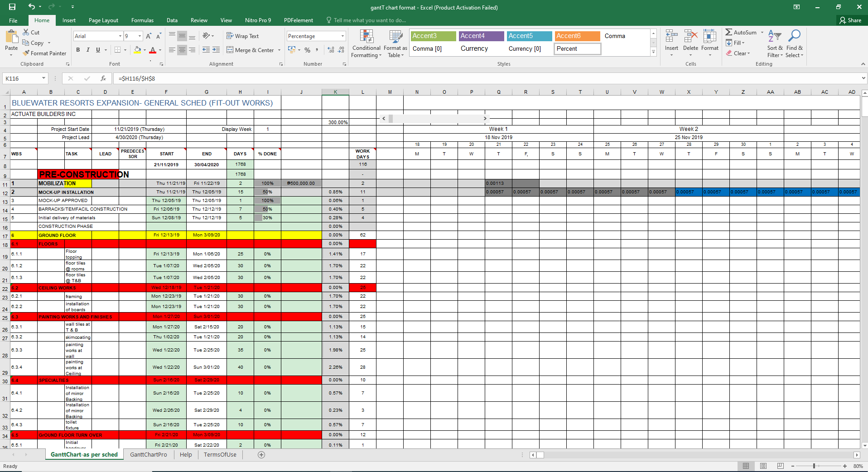Click Decrease Decimal icon

click(x=341, y=50)
